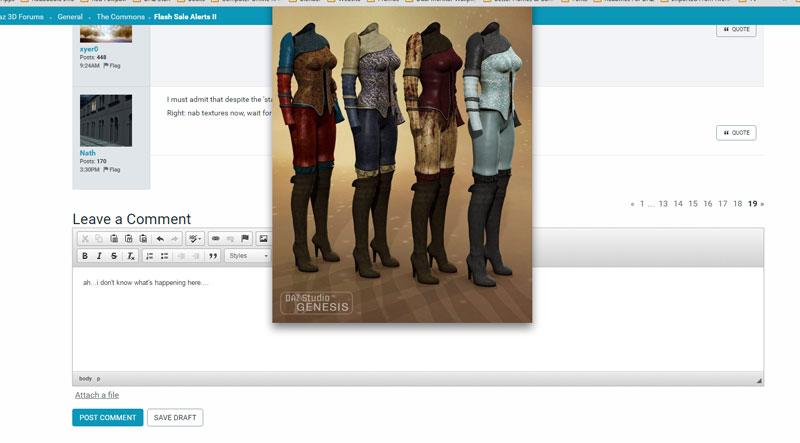Open Nath's user profile link
Image resolution: width=800 pixels, height=443 pixels.
[87, 153]
